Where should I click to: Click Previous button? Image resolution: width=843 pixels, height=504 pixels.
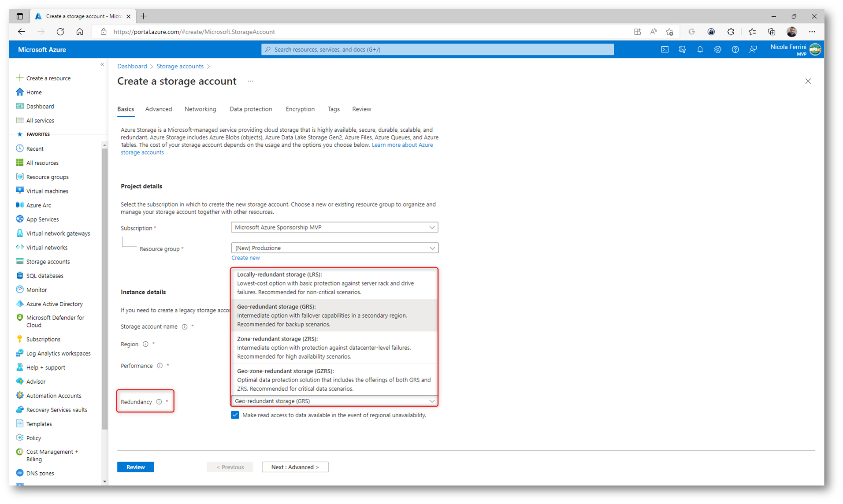point(230,467)
